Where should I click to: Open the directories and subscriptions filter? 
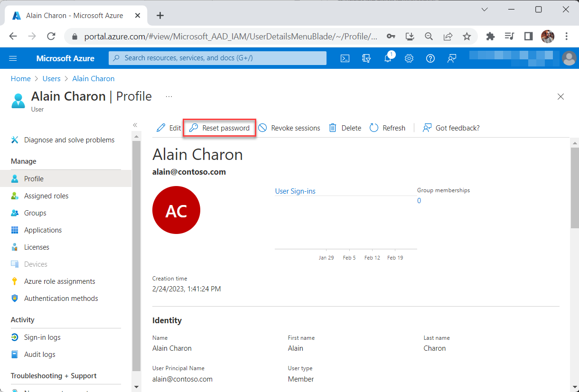(x=366, y=58)
